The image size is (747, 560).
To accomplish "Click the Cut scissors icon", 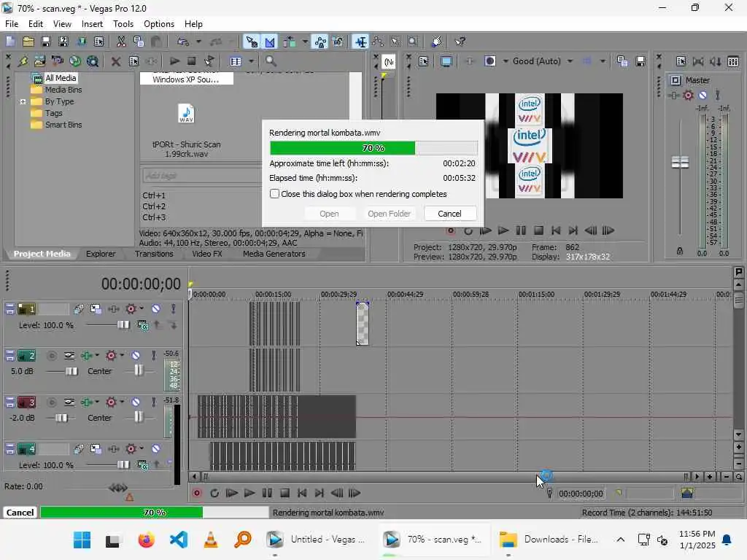I will click(121, 42).
